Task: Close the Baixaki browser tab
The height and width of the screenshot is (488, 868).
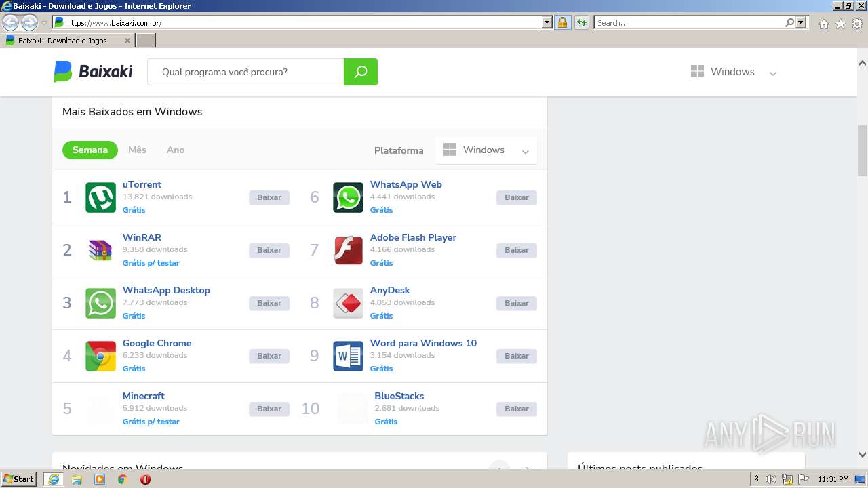Action: pyautogui.click(x=127, y=41)
